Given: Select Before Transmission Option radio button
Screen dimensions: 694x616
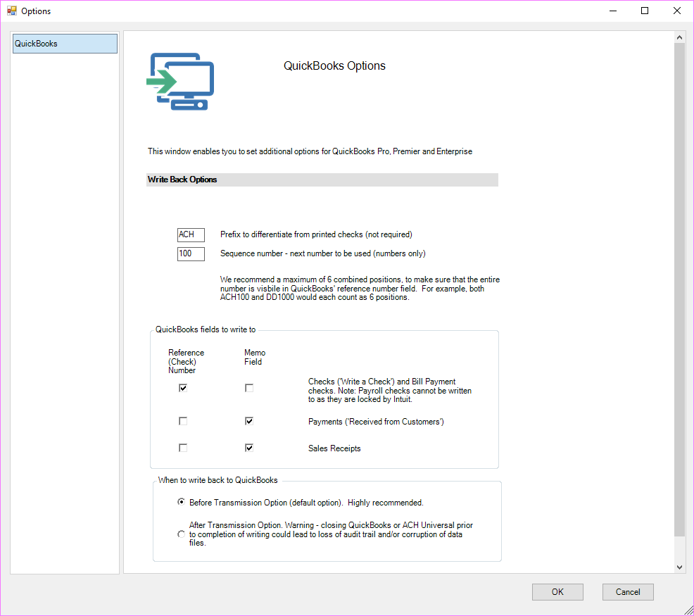Looking at the screenshot, I should coord(181,502).
